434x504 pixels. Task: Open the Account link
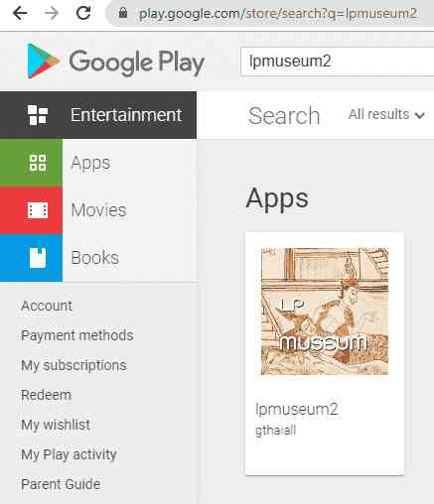coord(47,306)
